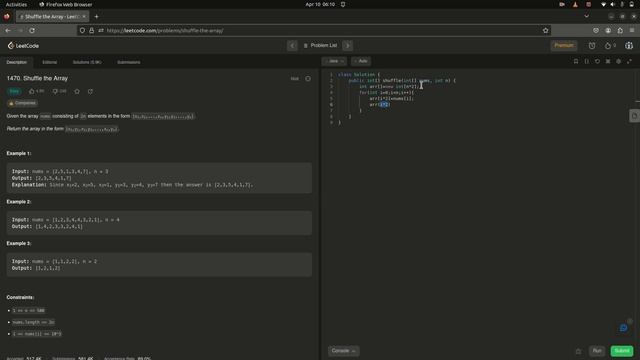Click the Run button

pos(597,351)
